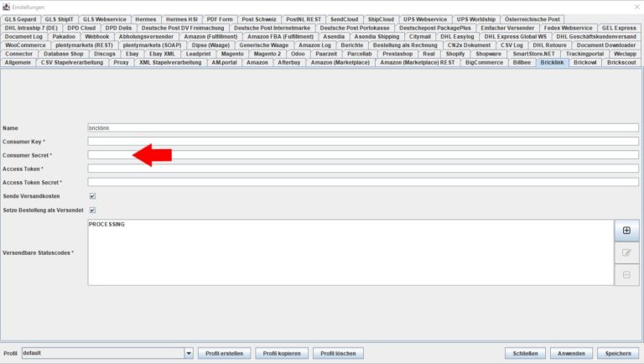Click the Einstellungen window app icon
644x364 pixels.
point(6,7)
